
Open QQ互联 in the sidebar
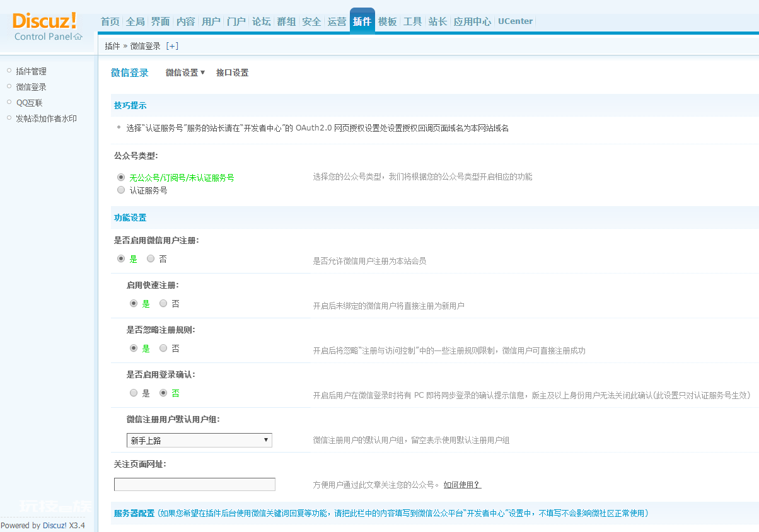30,103
